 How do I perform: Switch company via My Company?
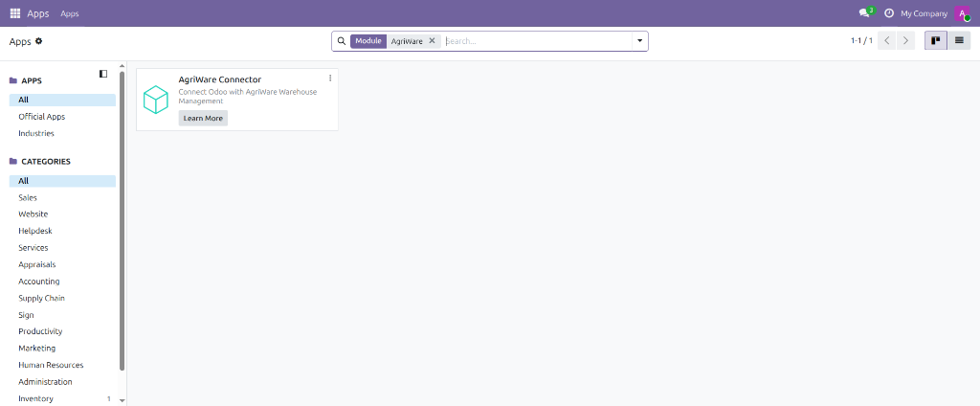pos(924,13)
